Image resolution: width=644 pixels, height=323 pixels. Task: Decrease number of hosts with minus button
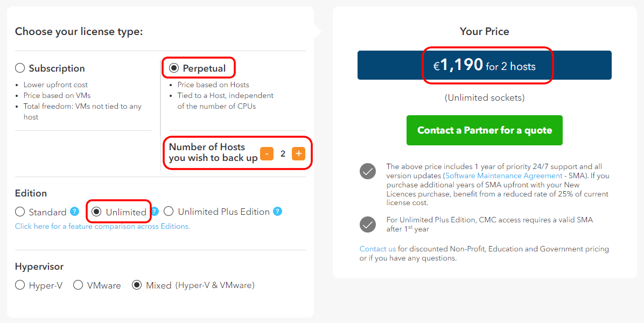pyautogui.click(x=267, y=154)
